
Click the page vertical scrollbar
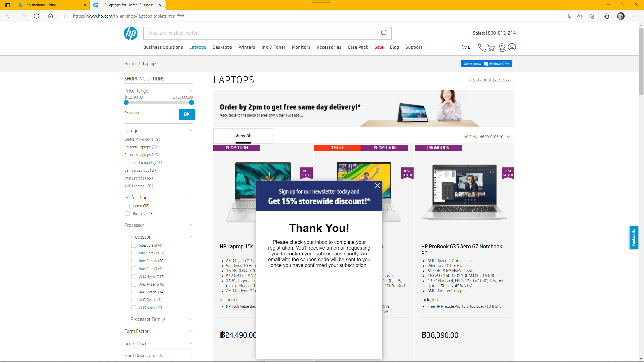(641, 62)
